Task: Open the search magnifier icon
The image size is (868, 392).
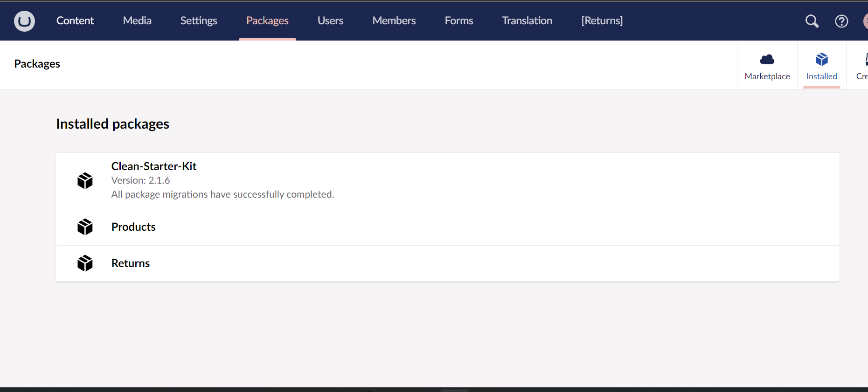Action: (x=812, y=21)
